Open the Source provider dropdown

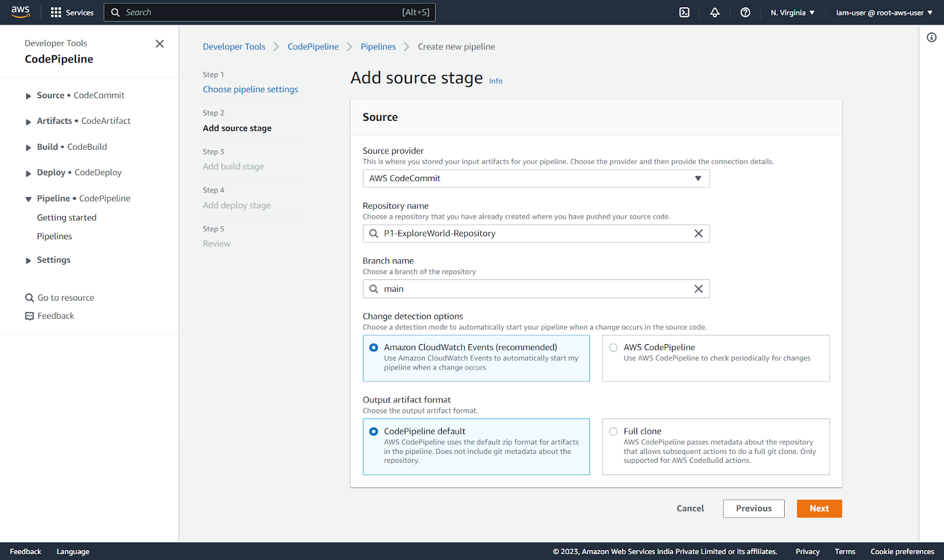point(536,179)
